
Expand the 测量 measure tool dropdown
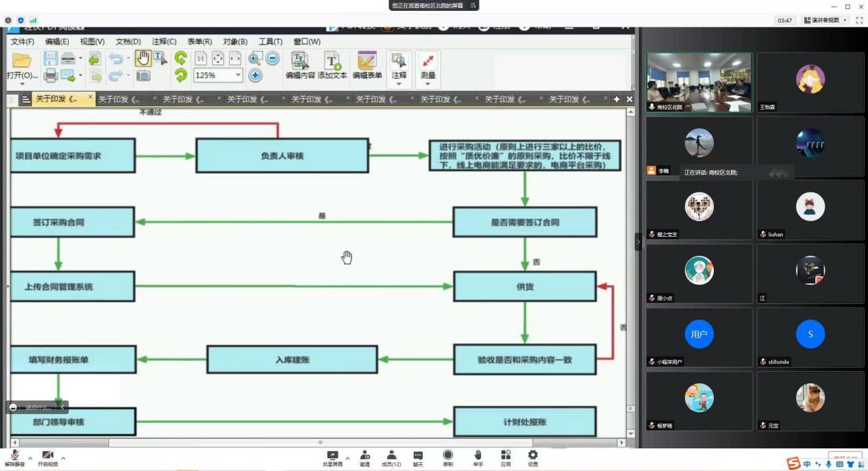coord(427,84)
